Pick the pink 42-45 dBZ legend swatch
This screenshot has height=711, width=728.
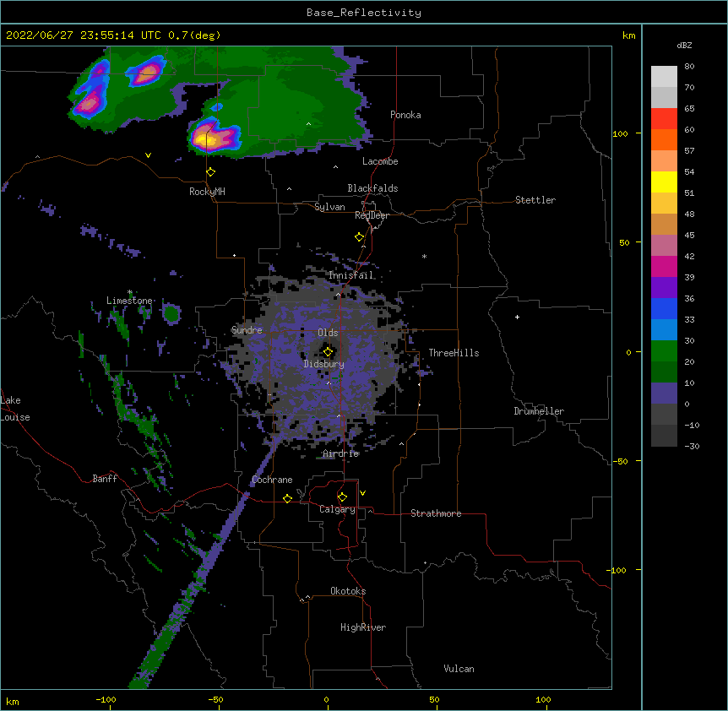[664, 246]
